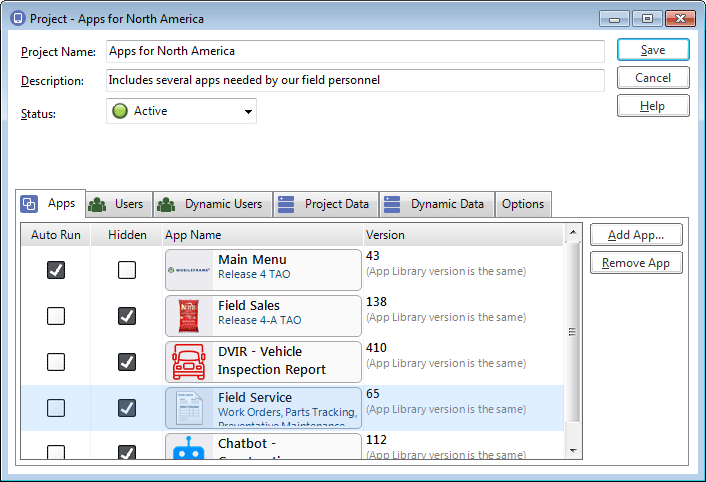
Task: Maximize the project window
Action: 647,18
